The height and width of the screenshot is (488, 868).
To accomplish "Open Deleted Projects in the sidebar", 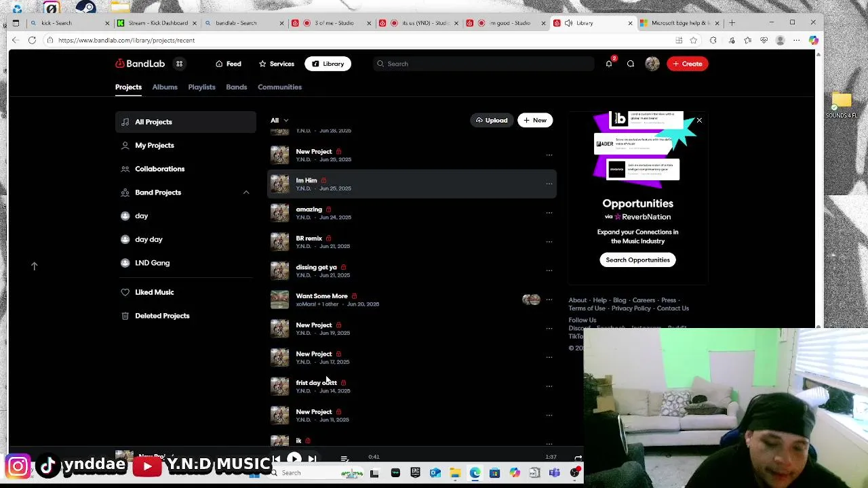I will (x=186, y=316).
